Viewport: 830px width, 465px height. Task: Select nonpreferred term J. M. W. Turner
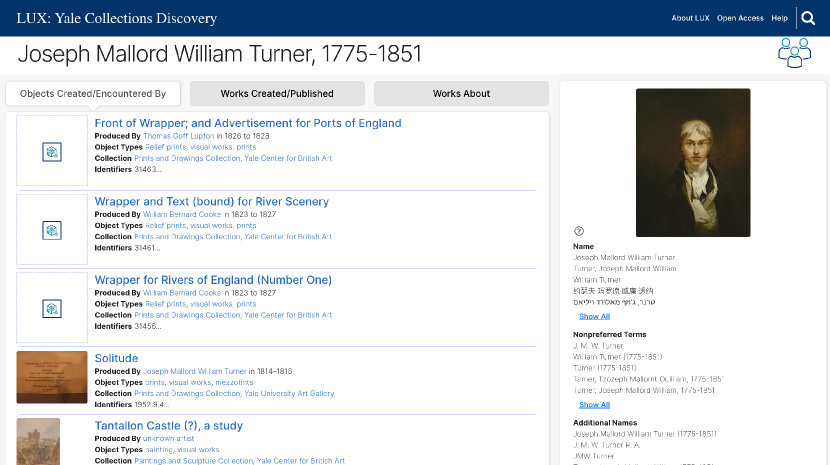click(598, 346)
